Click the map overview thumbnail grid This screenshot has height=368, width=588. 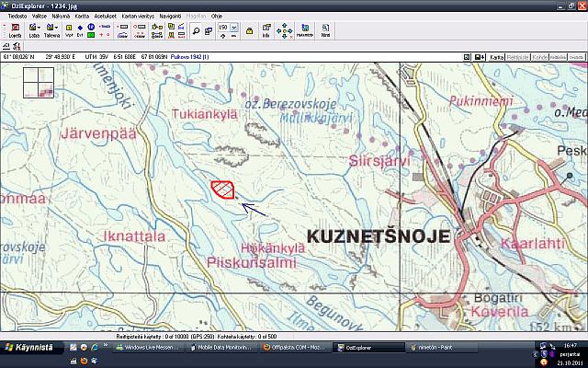tap(38, 82)
